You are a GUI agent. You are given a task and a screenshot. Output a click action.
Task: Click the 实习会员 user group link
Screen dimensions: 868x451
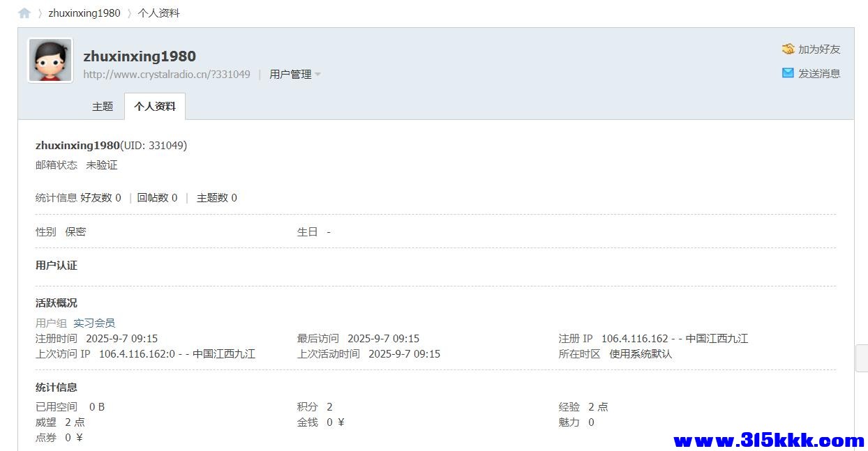(94, 323)
